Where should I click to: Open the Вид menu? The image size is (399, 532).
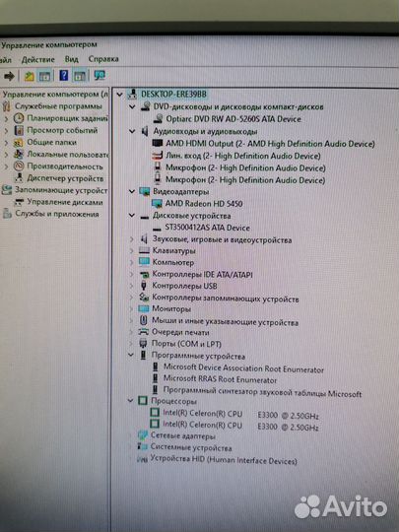coord(71,59)
